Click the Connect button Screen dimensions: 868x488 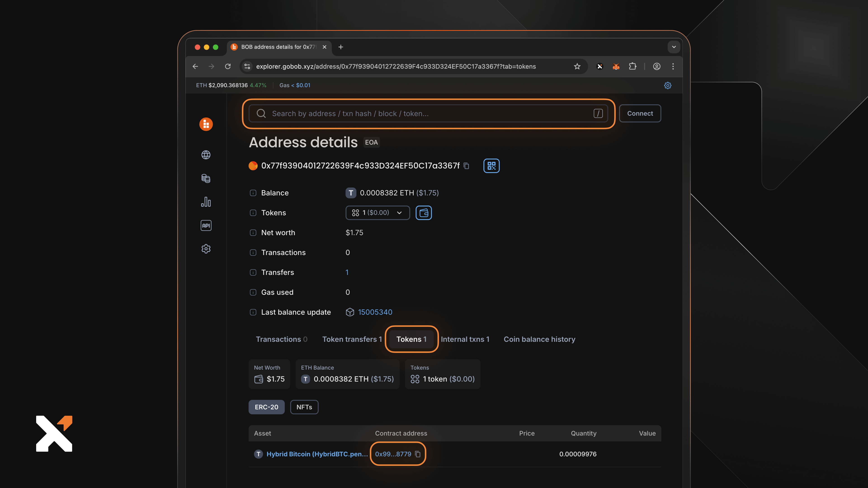click(x=640, y=113)
